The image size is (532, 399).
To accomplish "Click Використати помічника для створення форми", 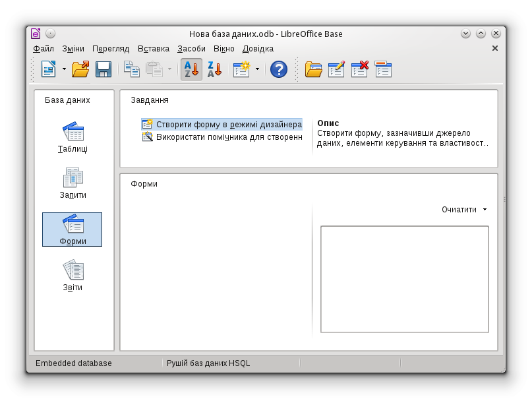I will (x=229, y=137).
